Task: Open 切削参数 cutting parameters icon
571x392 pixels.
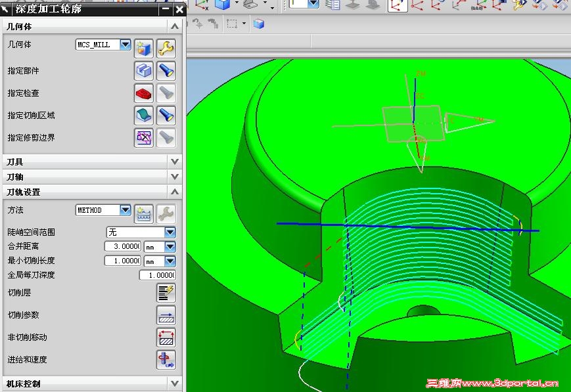Action: point(166,315)
